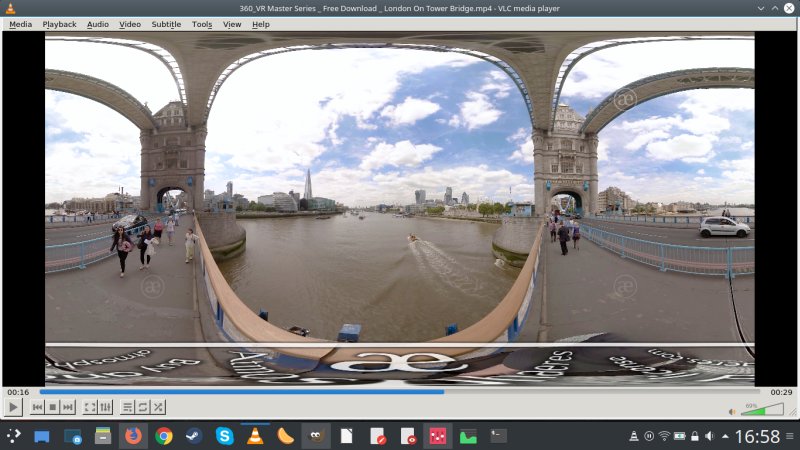Image resolution: width=800 pixels, height=450 pixels.
Task: Expand the Audio menu
Action: point(98,24)
